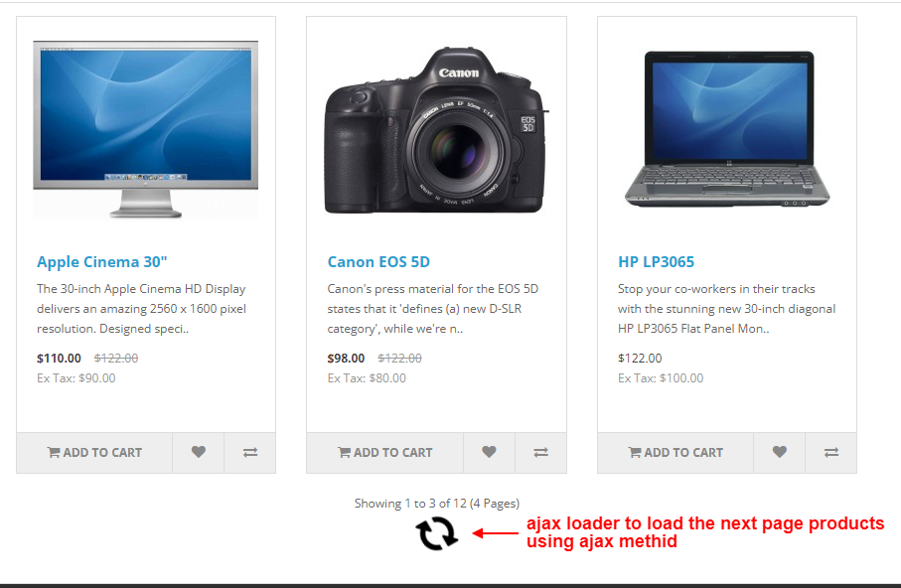Click the HP LP3065 $122.00 price

point(640,359)
